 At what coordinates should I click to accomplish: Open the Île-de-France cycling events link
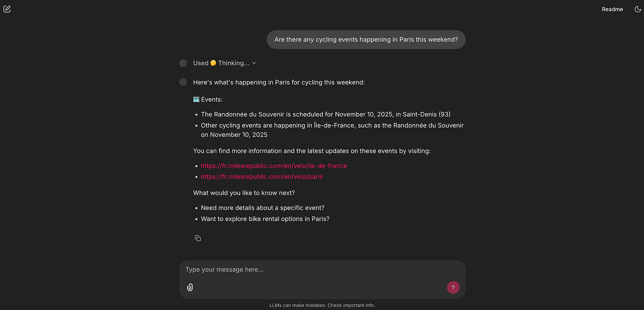click(x=274, y=165)
